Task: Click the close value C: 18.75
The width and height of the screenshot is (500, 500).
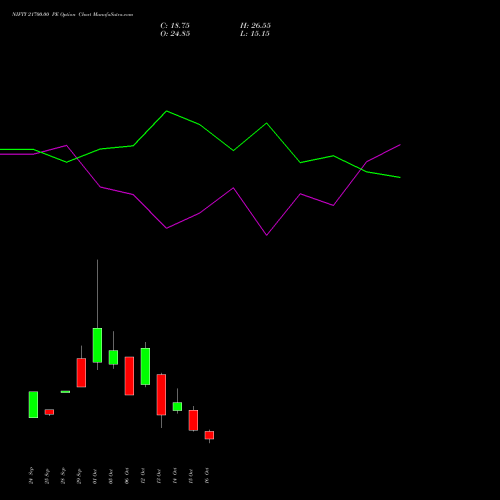Action: (x=175, y=26)
